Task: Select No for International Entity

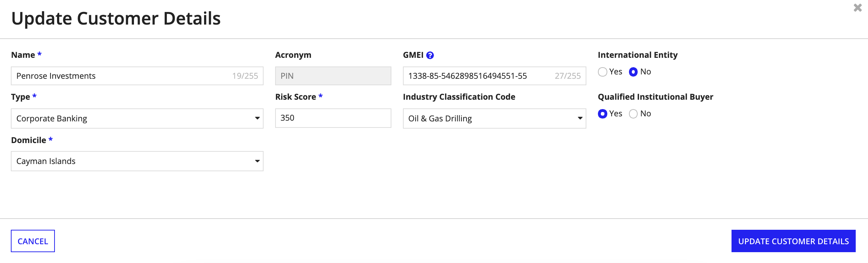Action: click(x=633, y=72)
